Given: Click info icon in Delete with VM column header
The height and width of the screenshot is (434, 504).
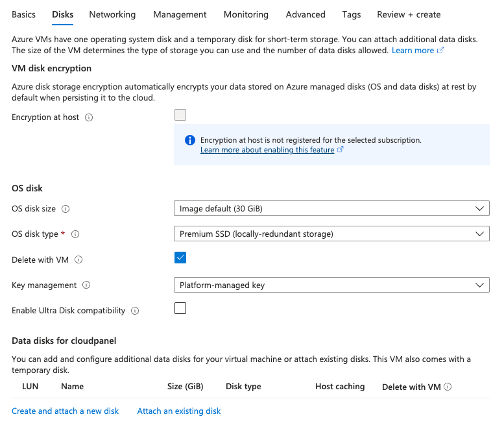Looking at the screenshot, I should click(448, 387).
